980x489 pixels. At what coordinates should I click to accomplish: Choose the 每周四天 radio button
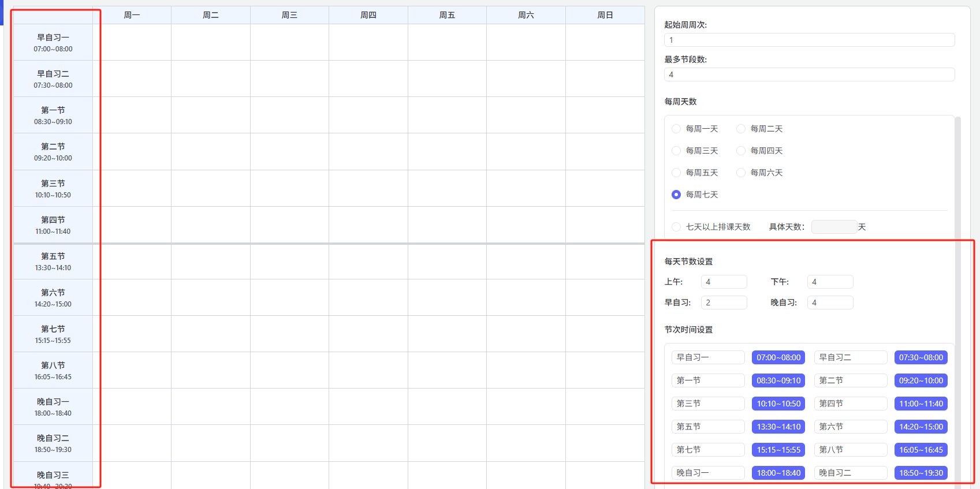click(741, 151)
